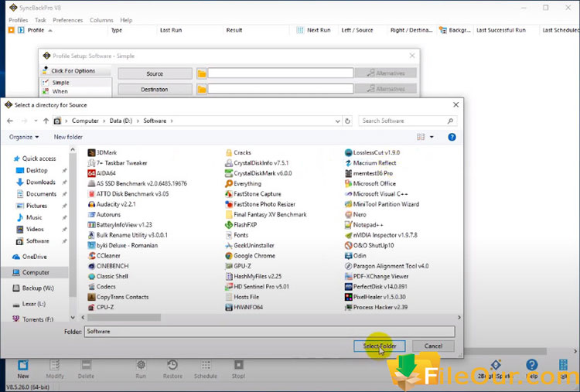Click the refresh icon beside address bar
This screenshot has width=580, height=392.
pyautogui.click(x=347, y=121)
